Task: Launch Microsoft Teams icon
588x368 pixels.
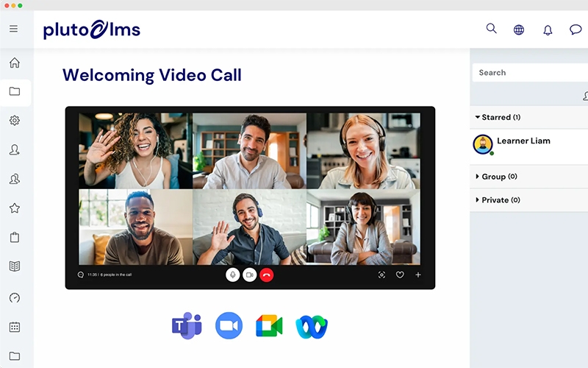Action: (x=187, y=325)
